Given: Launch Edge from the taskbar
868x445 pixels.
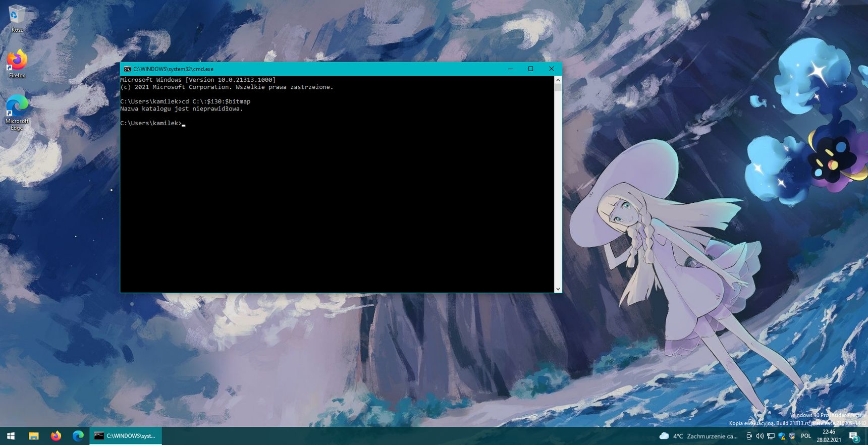Looking at the screenshot, I should (78, 436).
